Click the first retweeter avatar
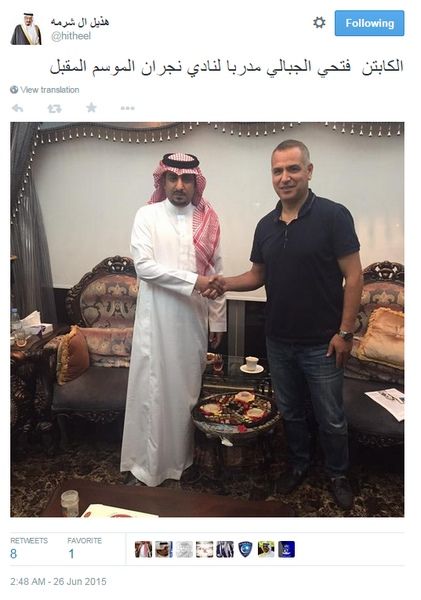Viewport: 421px width, 600px height. 144,549
